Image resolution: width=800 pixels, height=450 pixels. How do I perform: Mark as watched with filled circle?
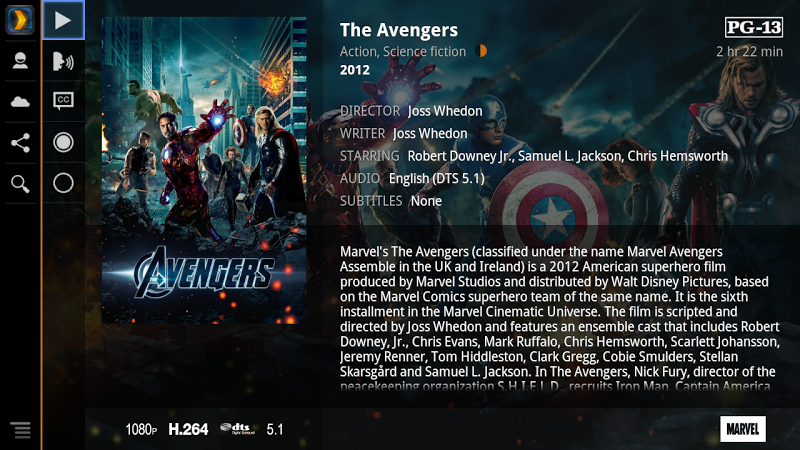pyautogui.click(x=63, y=142)
